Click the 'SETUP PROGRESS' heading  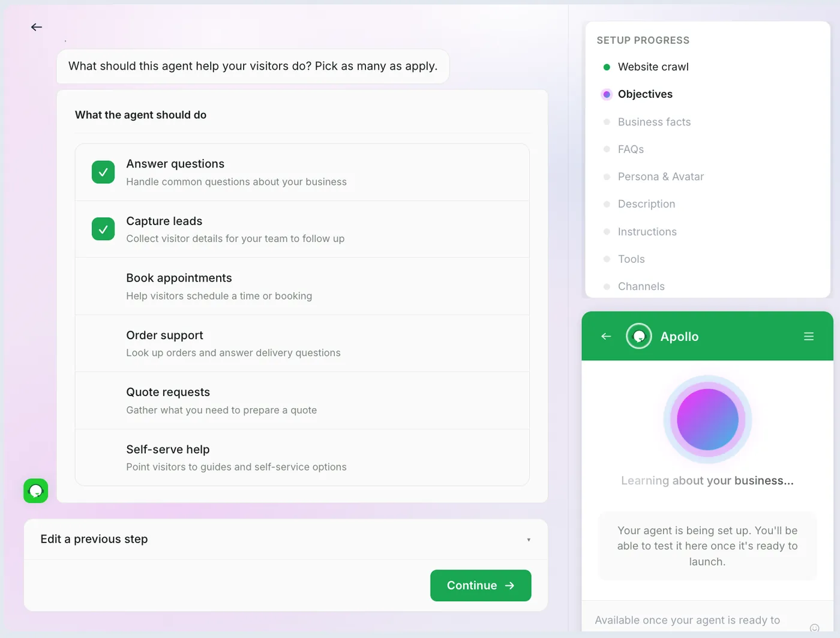click(643, 40)
